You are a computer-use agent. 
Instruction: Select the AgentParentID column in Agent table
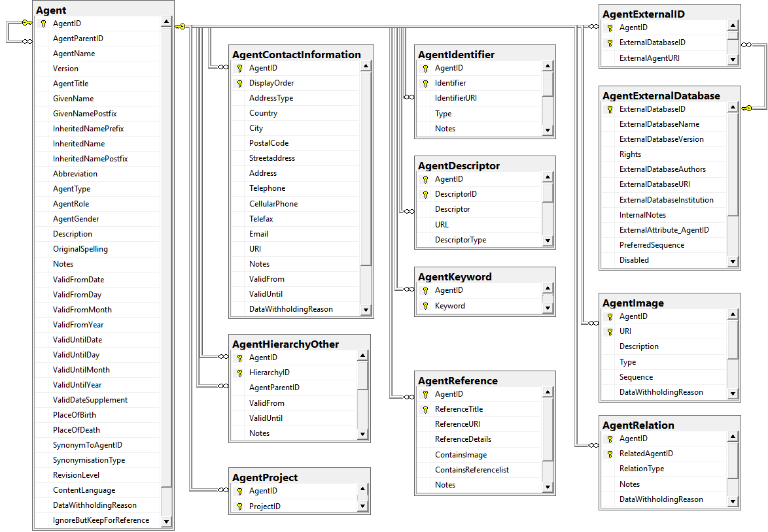(x=97, y=39)
